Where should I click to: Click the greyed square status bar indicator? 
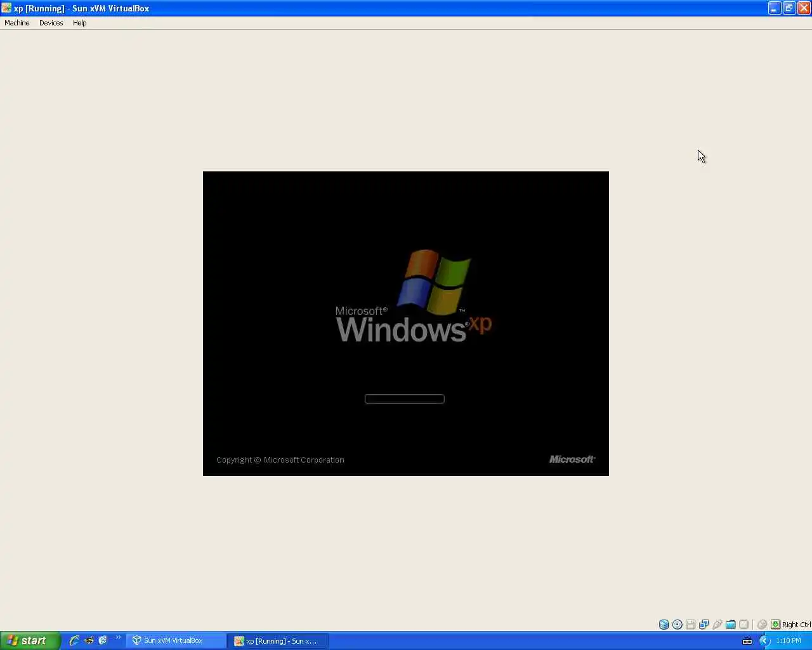click(x=744, y=625)
